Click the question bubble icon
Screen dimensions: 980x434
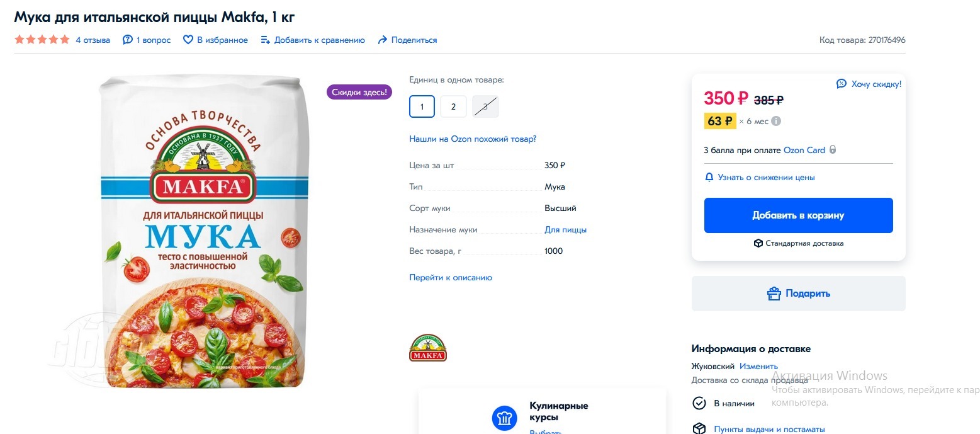128,40
